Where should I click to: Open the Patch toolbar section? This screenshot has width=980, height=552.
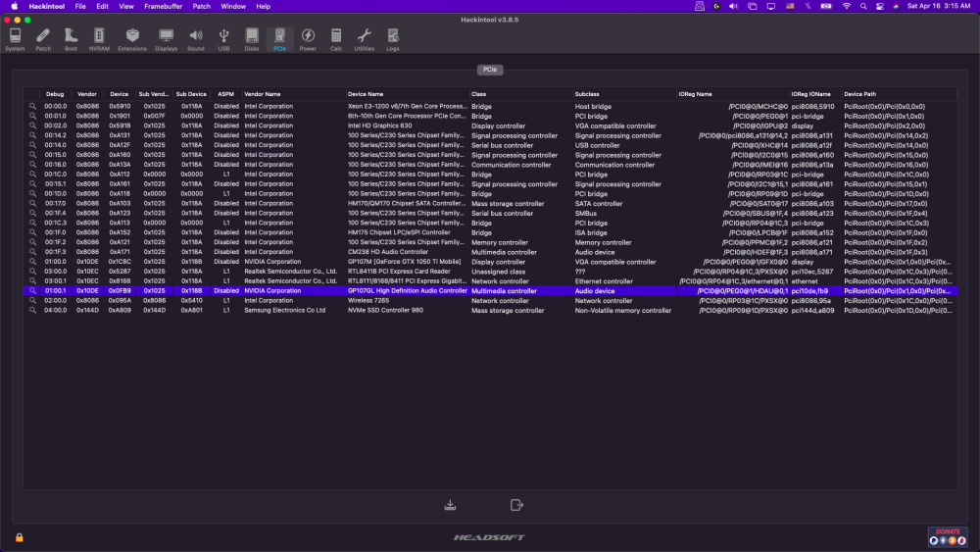coord(43,39)
